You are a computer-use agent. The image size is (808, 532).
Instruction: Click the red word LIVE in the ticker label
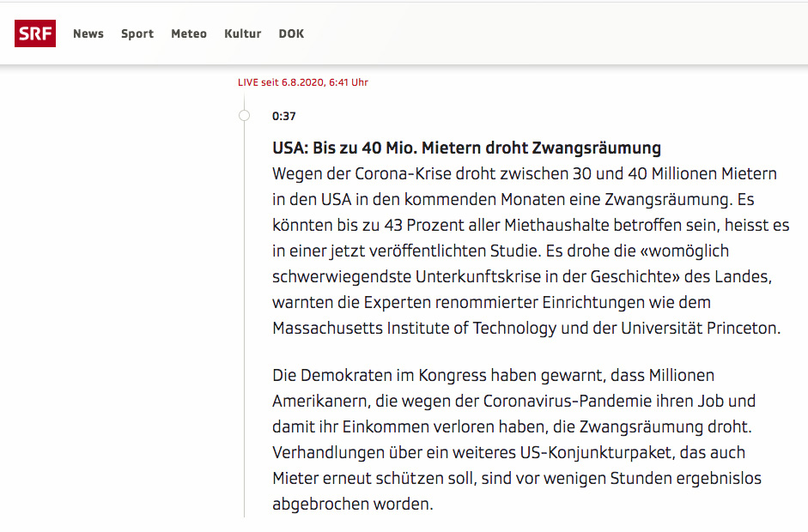coord(248,82)
